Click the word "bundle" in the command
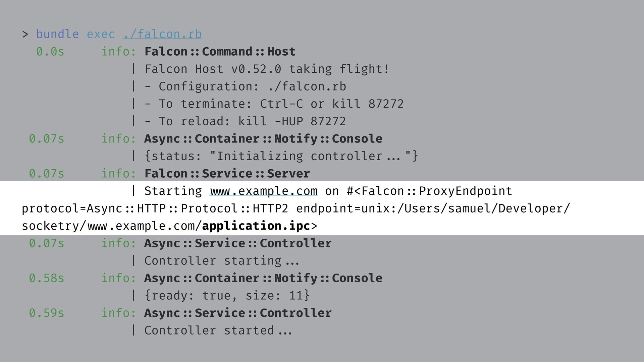This screenshot has height=362, width=644. tap(57, 34)
